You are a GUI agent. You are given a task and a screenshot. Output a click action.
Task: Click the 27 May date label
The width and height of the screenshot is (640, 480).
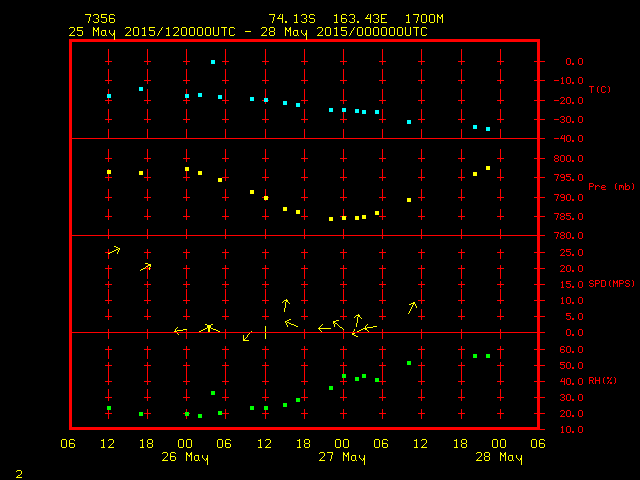(343, 458)
